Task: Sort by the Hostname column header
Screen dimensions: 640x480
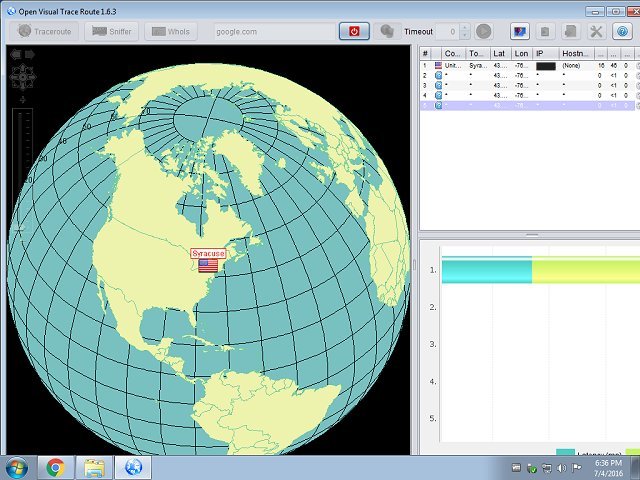Action: [x=575, y=52]
